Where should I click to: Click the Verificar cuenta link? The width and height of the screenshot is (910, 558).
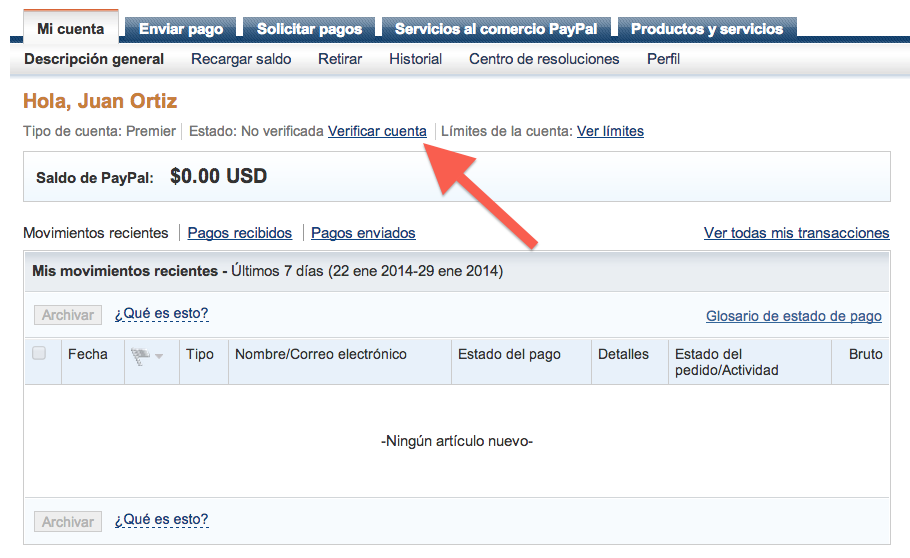[377, 131]
